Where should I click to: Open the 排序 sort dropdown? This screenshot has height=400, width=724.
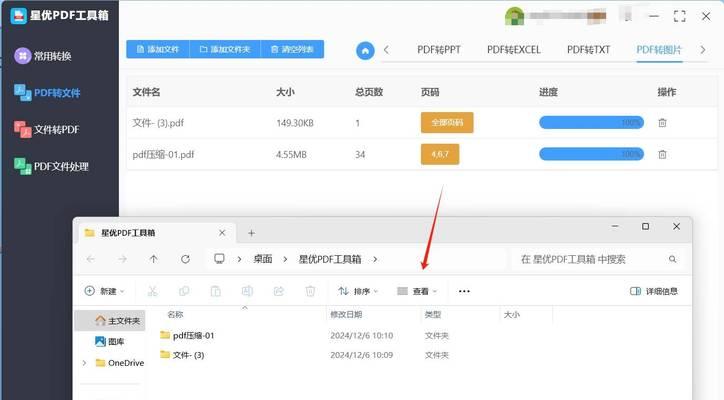click(x=358, y=291)
